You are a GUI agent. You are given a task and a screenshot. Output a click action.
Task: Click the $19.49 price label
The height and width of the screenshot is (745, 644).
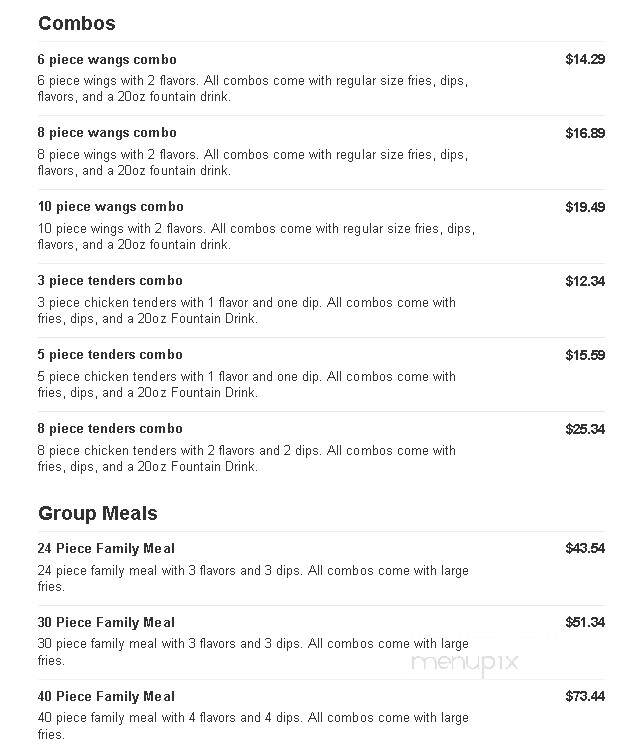[585, 207]
